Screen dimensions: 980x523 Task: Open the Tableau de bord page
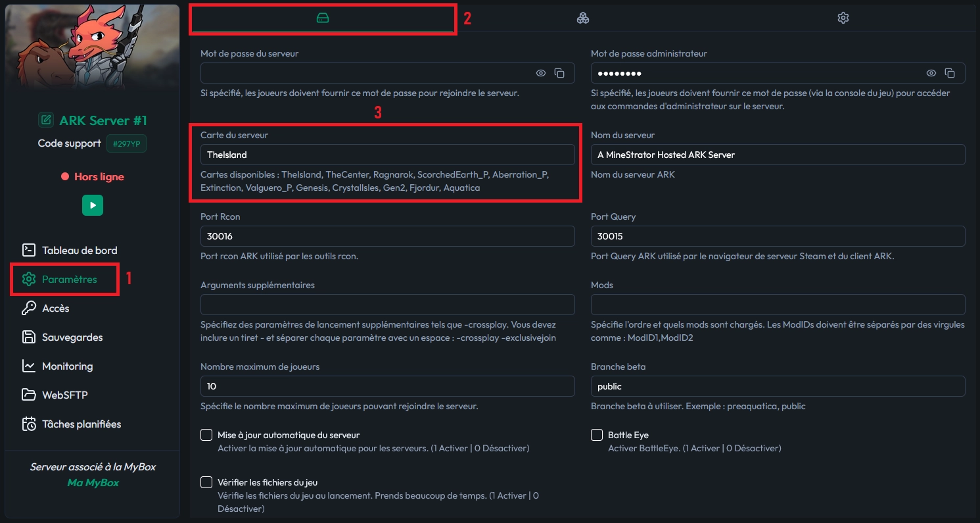point(79,250)
